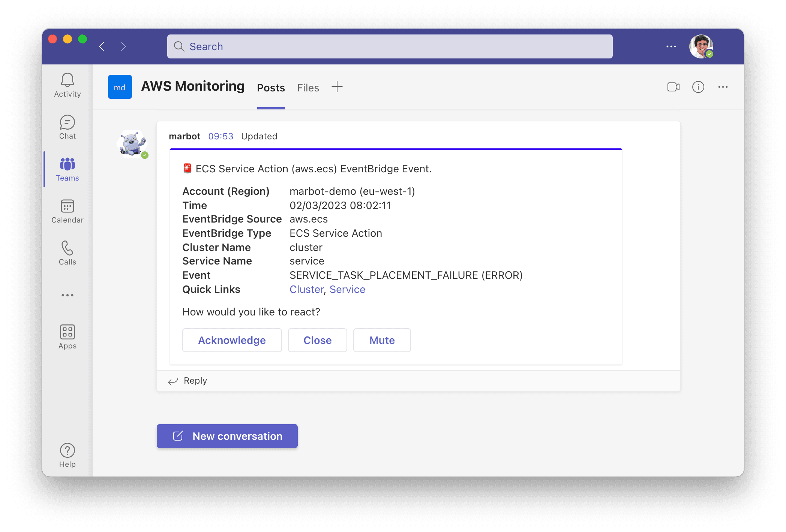
Task: Start a New conversation
Action: click(x=228, y=436)
